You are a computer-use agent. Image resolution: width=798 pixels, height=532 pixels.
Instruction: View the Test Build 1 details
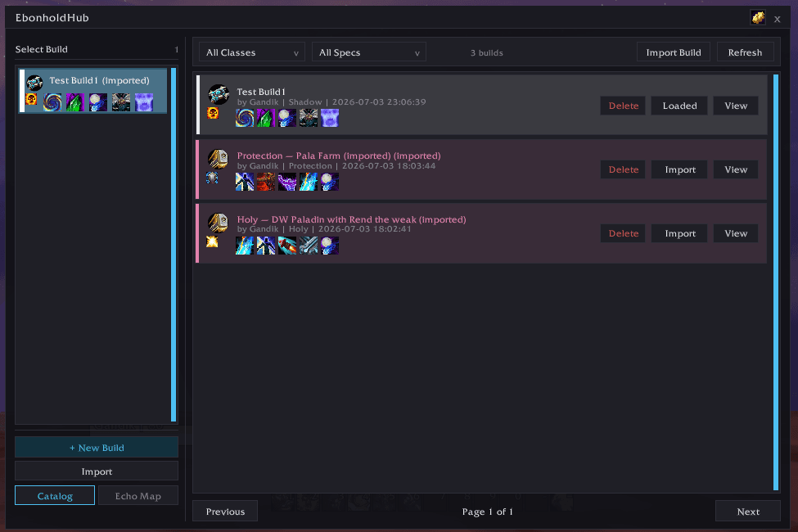pyautogui.click(x=736, y=106)
